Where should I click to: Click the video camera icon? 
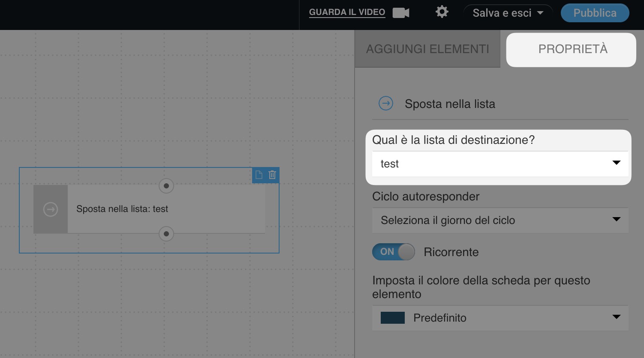[401, 13]
